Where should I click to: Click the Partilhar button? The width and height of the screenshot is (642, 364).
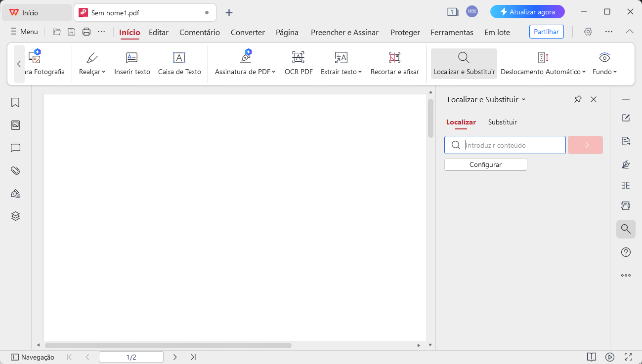tap(546, 32)
